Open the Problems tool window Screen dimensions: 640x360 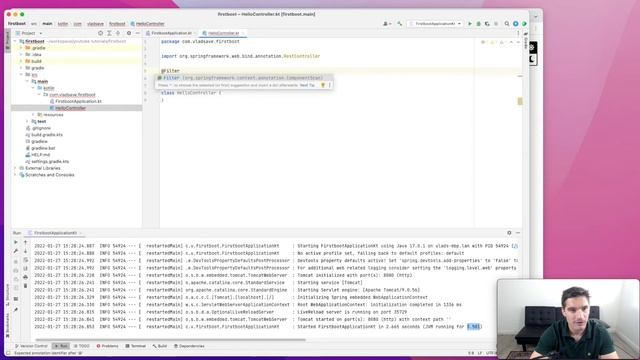pyautogui.click(x=107, y=346)
